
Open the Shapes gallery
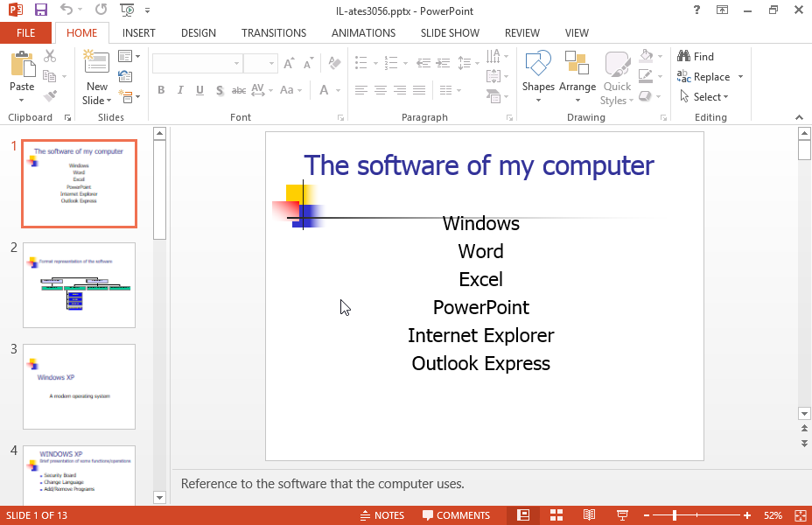pos(538,77)
